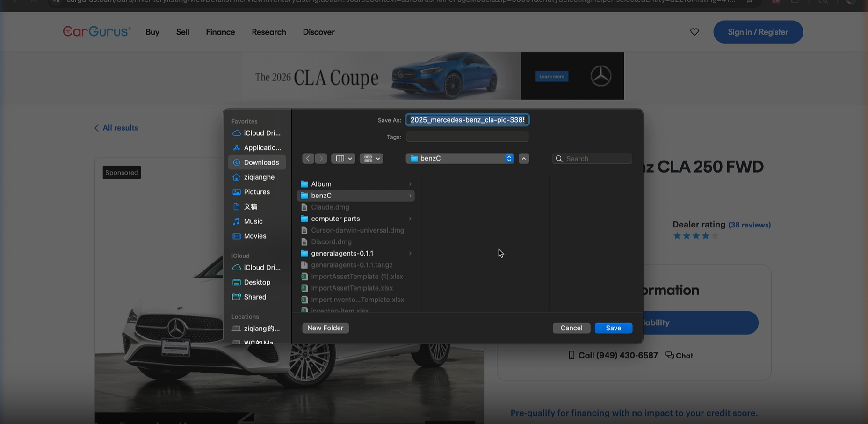Select Downloads in the Favorites sidebar
The height and width of the screenshot is (424, 868).
click(260, 162)
